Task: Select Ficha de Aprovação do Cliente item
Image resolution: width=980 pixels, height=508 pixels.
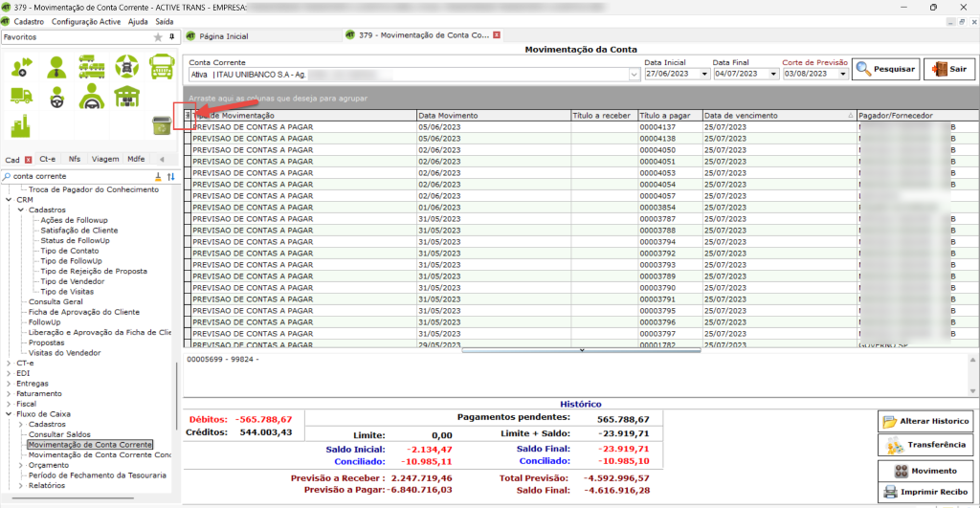Action: [x=84, y=312]
